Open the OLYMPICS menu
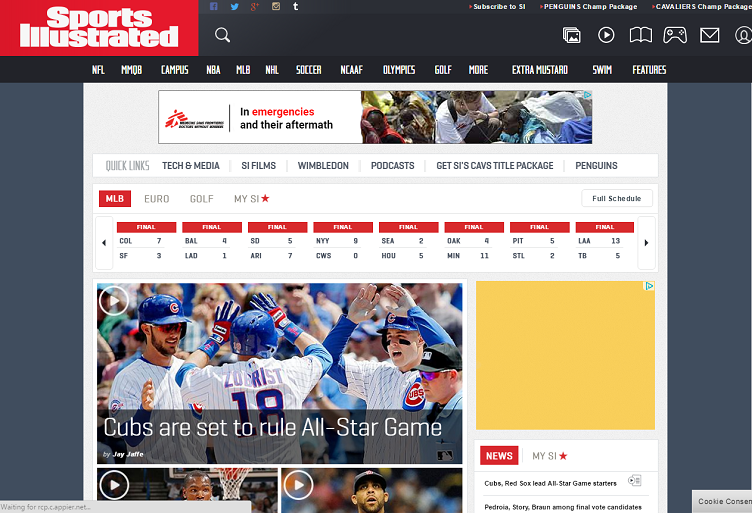The image size is (752, 513). click(399, 70)
